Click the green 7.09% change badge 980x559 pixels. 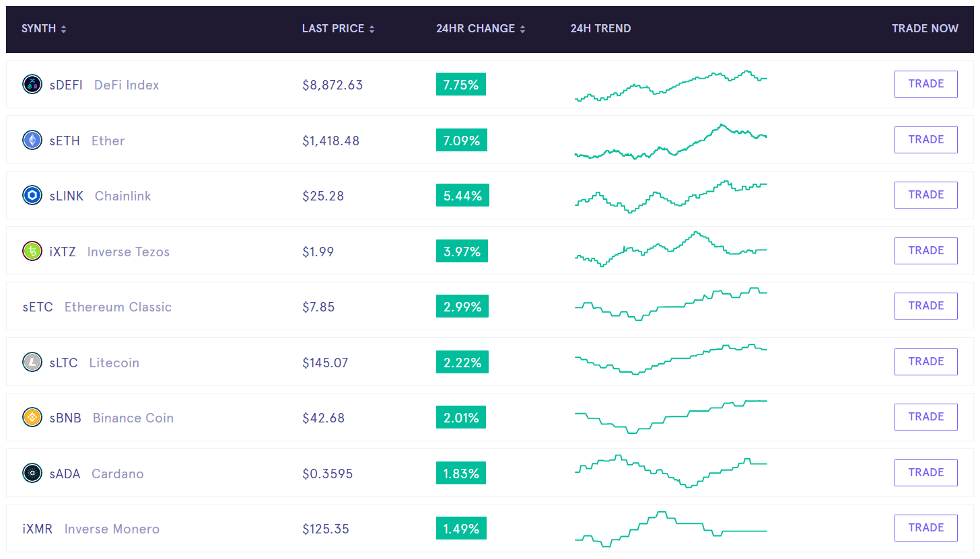[x=461, y=141]
